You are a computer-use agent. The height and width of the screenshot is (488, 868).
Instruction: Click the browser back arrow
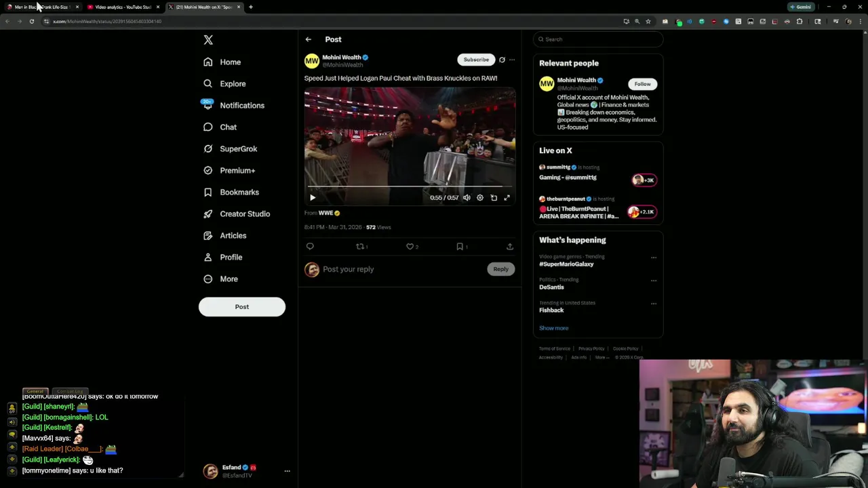pos(7,21)
